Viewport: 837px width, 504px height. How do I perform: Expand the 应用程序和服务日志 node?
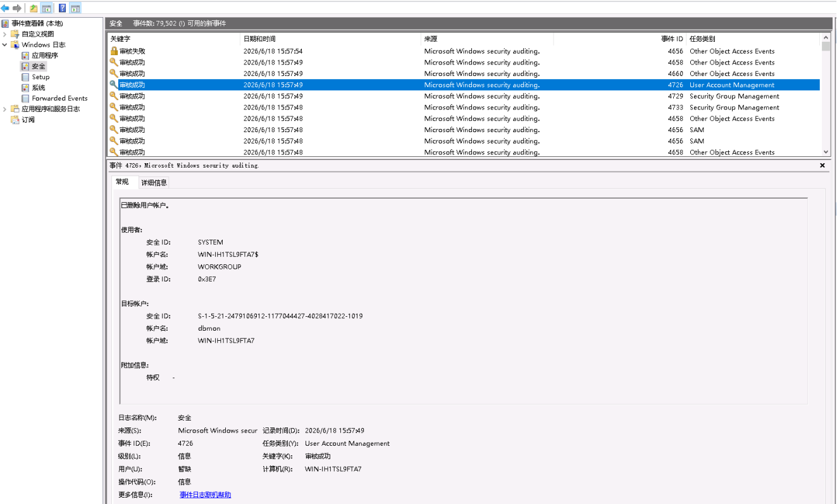coord(5,109)
